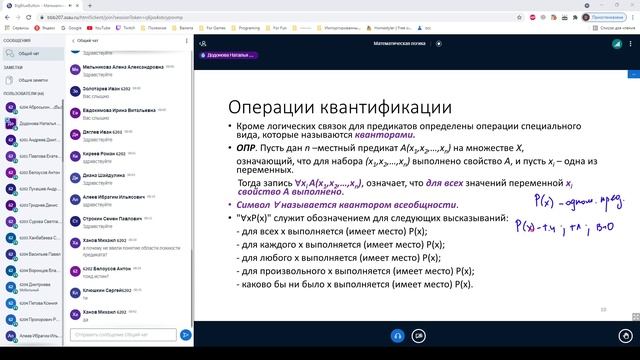Focus the chat message input field
The height and width of the screenshot is (360, 640).
coord(123,335)
